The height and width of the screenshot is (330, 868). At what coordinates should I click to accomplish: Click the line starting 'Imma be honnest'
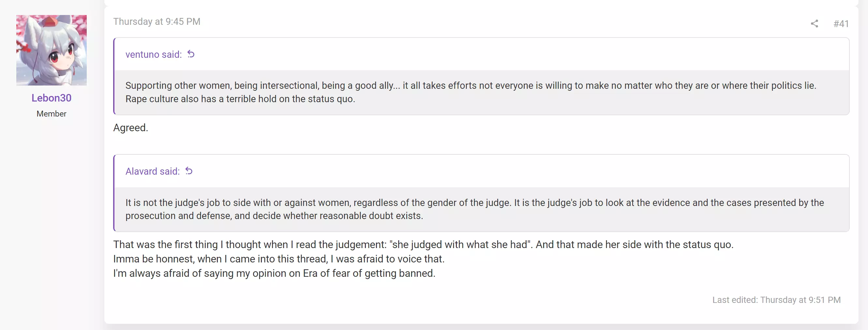[279, 259]
